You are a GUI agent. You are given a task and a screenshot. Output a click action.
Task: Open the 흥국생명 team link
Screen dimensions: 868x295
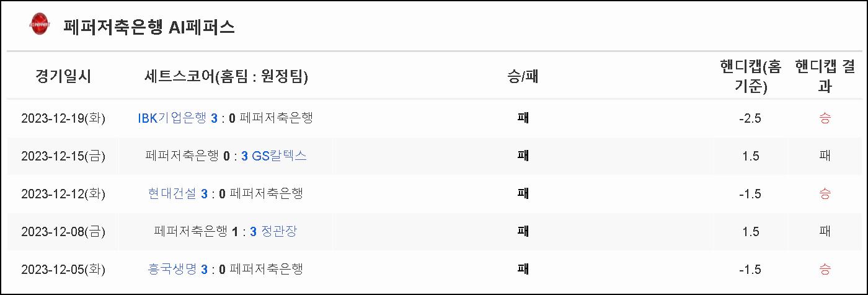[173, 269]
